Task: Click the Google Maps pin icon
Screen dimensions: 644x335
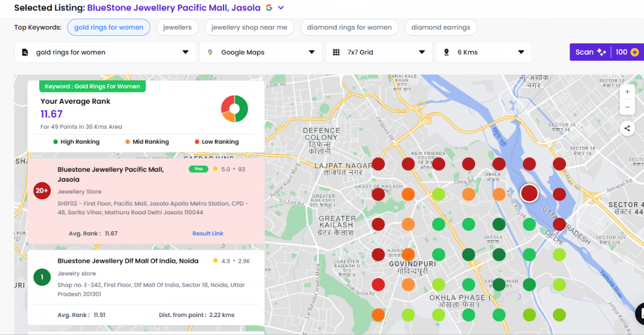Action: click(210, 52)
